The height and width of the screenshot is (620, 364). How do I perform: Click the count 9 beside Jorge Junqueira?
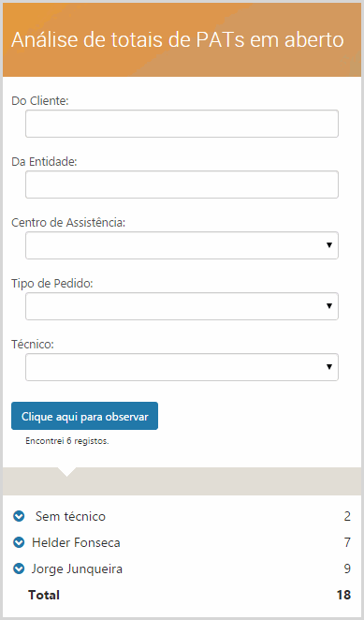point(347,568)
